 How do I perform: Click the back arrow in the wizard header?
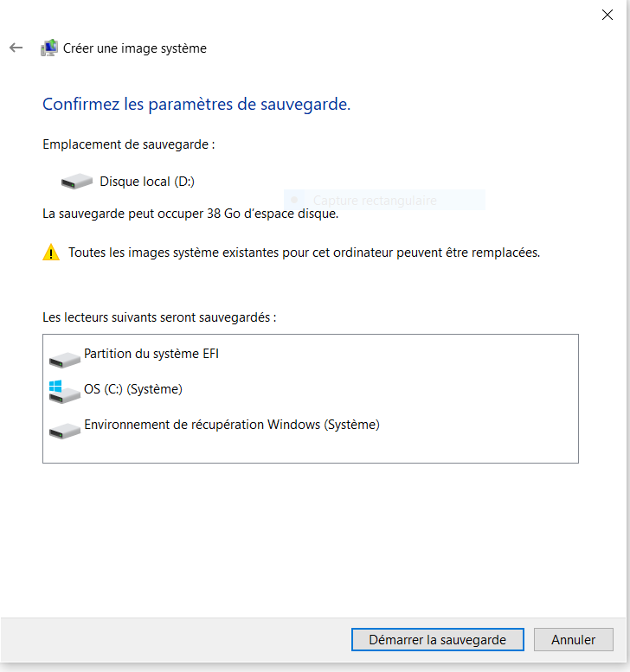click(16, 48)
